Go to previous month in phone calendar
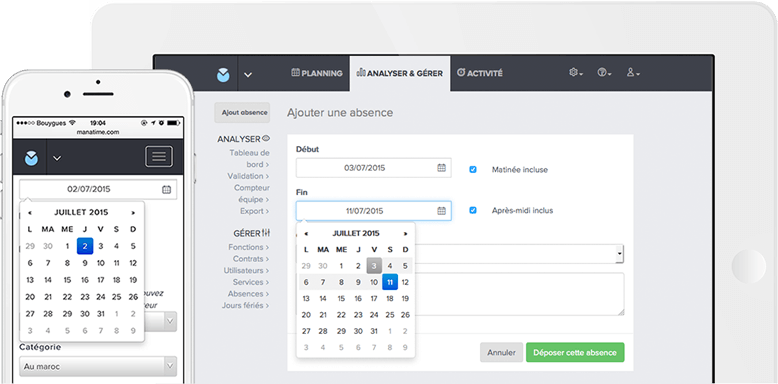Screen dimensions: 778x384 [30, 213]
